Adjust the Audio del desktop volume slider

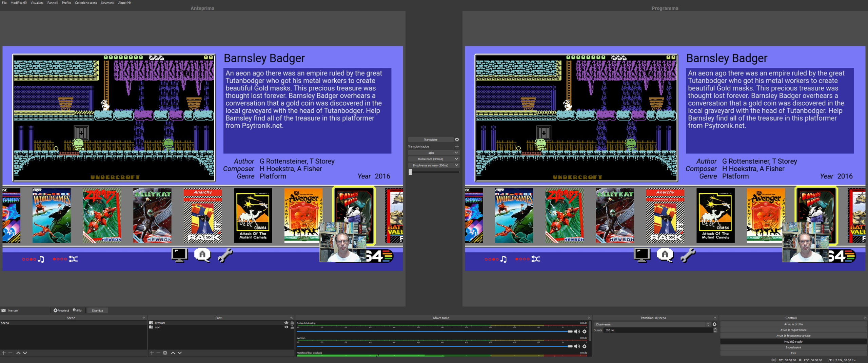click(435, 332)
